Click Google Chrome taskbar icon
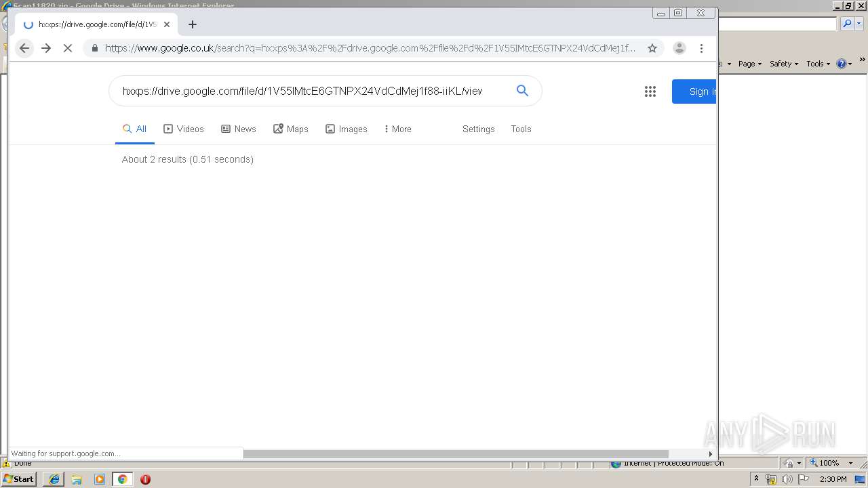868x488 pixels. 123,479
